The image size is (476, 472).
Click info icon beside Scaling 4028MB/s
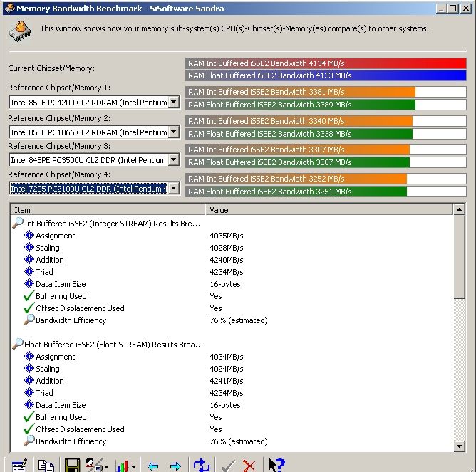coord(29,247)
